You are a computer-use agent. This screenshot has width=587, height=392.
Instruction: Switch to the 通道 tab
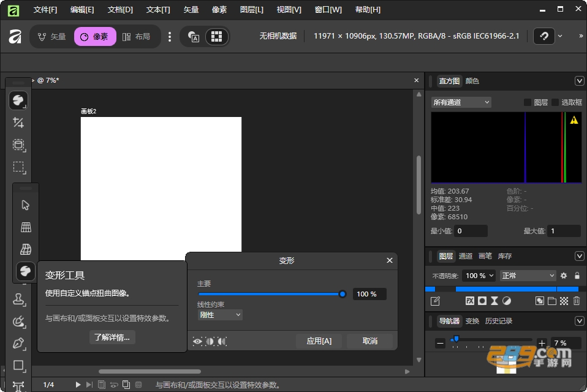(x=465, y=256)
